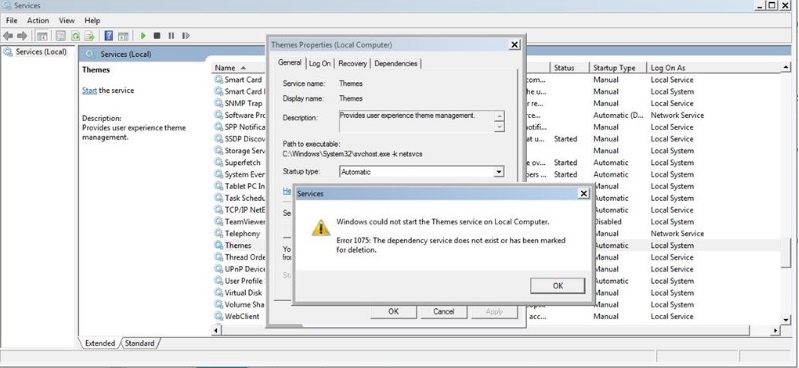Go forward with the toolbar Forward arrow

22,36
